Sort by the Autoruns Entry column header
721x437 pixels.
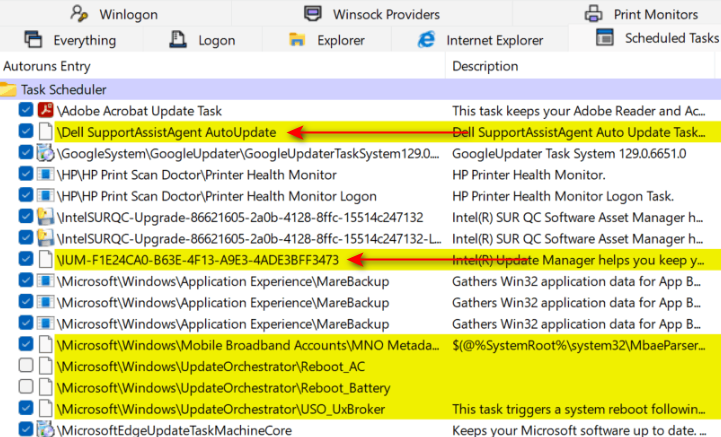pyautogui.click(x=223, y=66)
